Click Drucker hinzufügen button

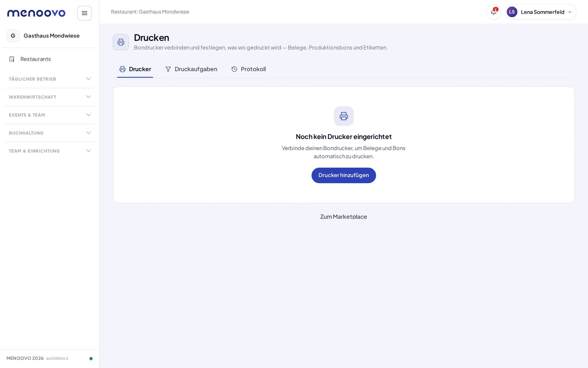coord(344,175)
